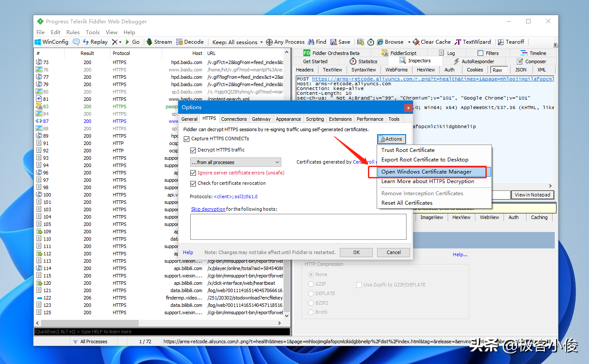Expand the Browse dropdown arrow

[x=409, y=42]
